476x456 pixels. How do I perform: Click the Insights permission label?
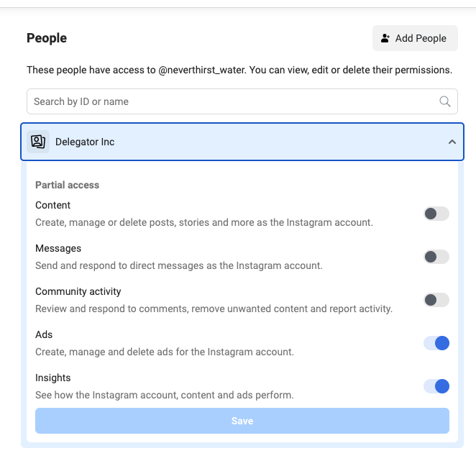(x=52, y=378)
